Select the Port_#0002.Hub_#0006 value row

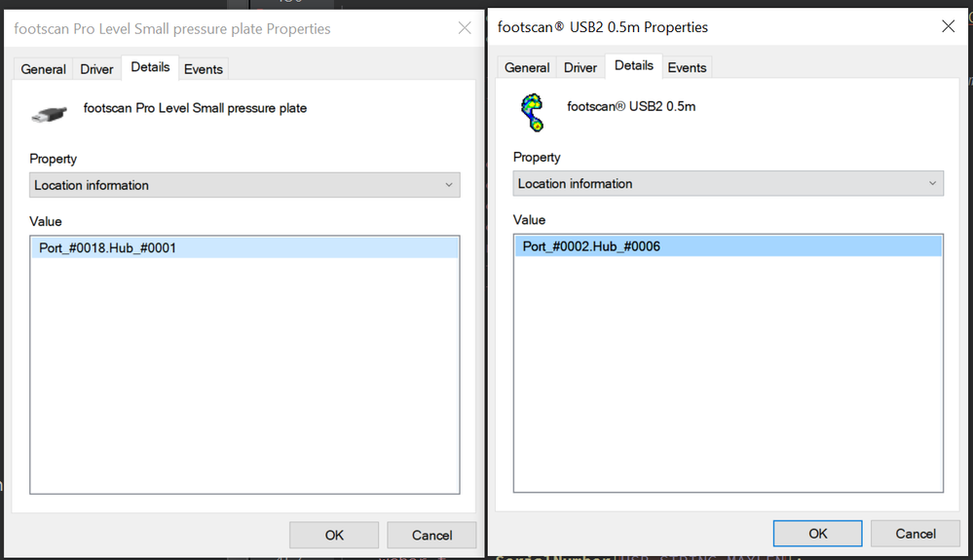(728, 246)
